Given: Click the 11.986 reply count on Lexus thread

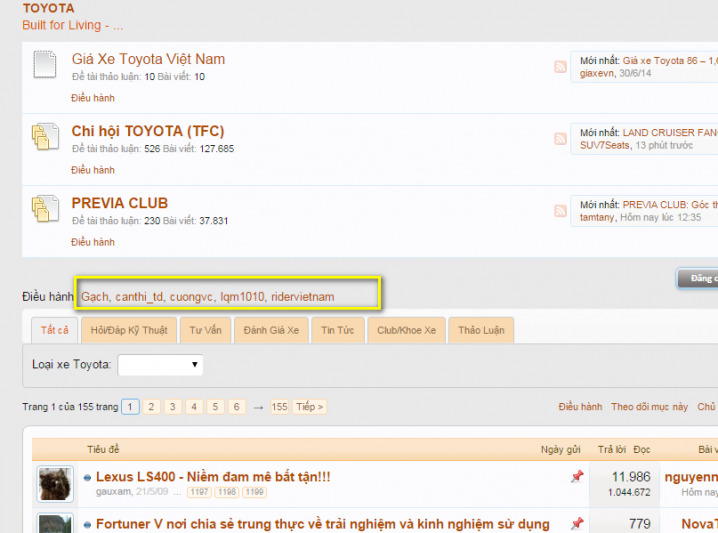Looking at the screenshot, I should click(631, 477).
